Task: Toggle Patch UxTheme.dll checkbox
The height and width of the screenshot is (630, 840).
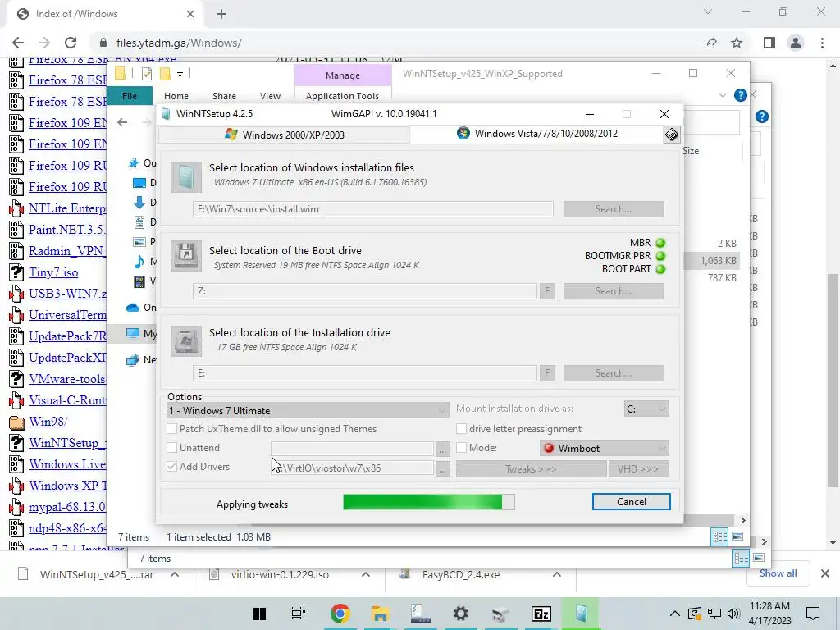Action: coord(172,429)
